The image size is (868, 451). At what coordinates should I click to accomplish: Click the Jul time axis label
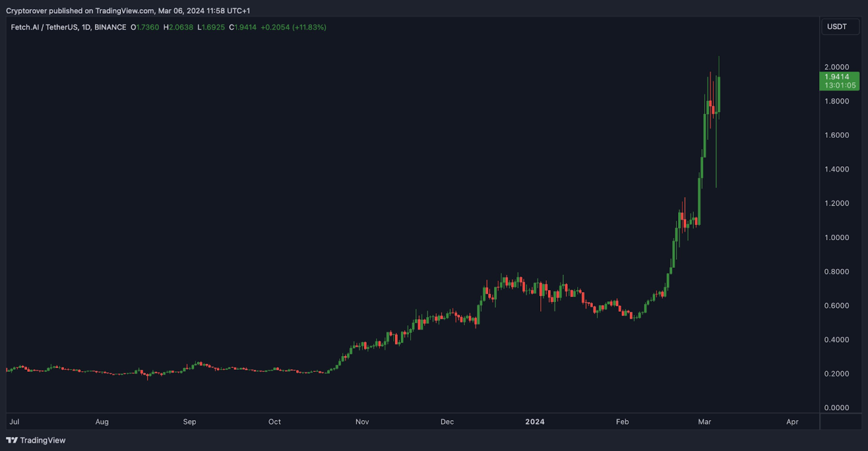(x=14, y=422)
